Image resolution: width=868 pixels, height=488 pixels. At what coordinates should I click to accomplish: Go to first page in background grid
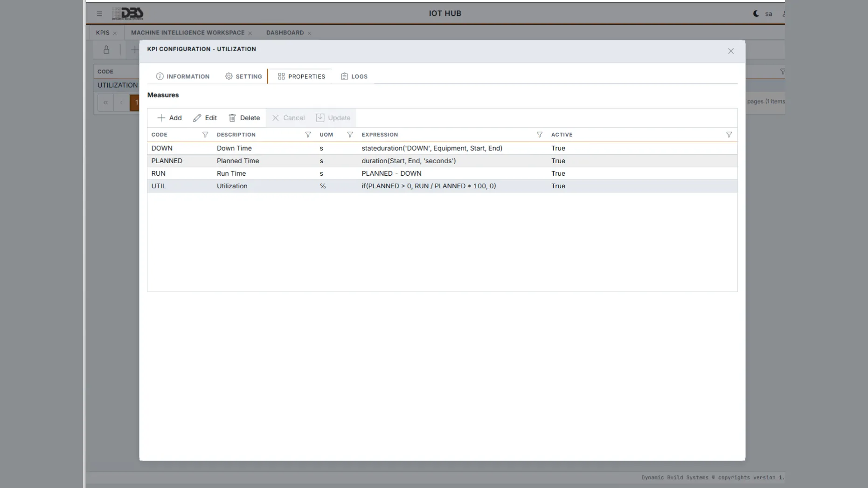[105, 103]
